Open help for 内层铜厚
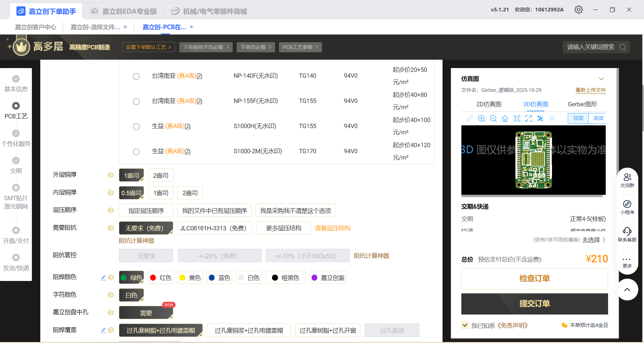The width and height of the screenshot is (644, 343). (110, 193)
